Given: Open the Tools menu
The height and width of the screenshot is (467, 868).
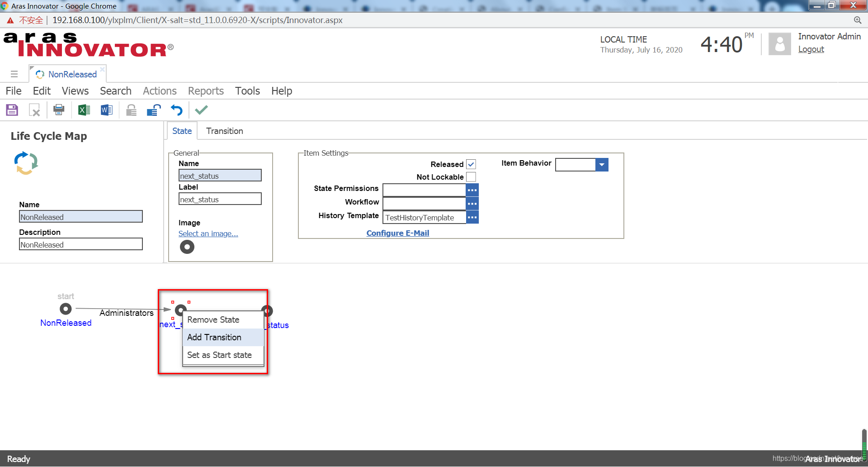Looking at the screenshot, I should 247,91.
